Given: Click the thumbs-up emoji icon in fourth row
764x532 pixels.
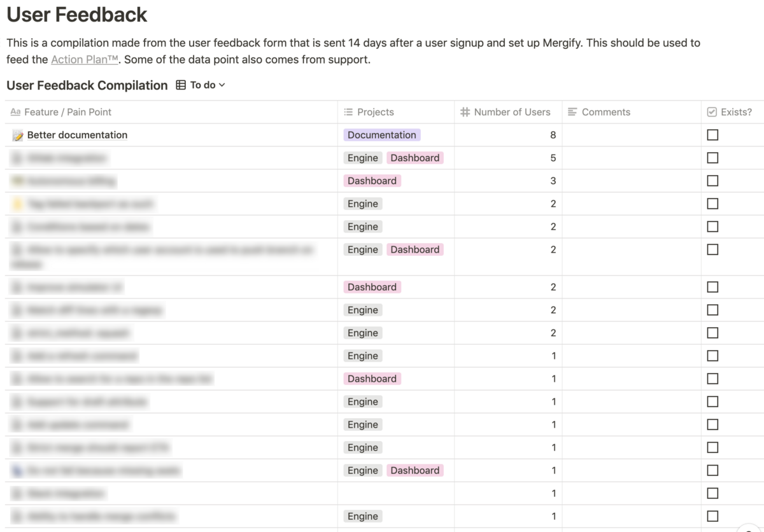Looking at the screenshot, I should (x=18, y=204).
